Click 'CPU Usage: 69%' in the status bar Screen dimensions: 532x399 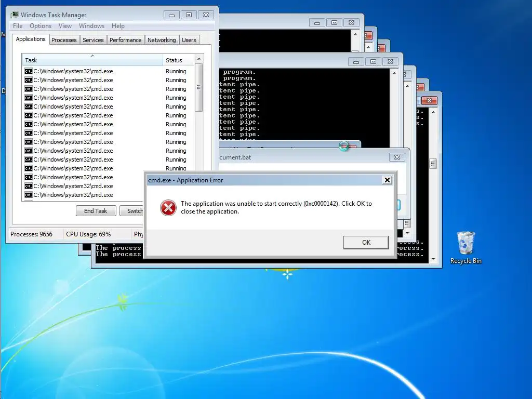[88, 234]
